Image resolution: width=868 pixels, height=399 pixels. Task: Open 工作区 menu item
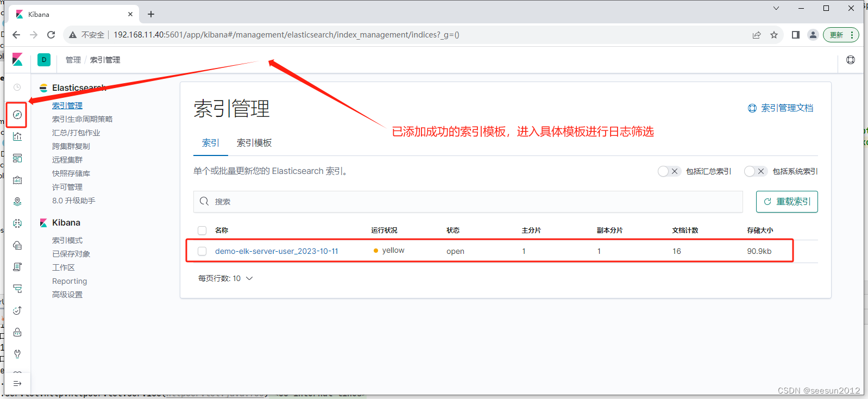click(64, 267)
